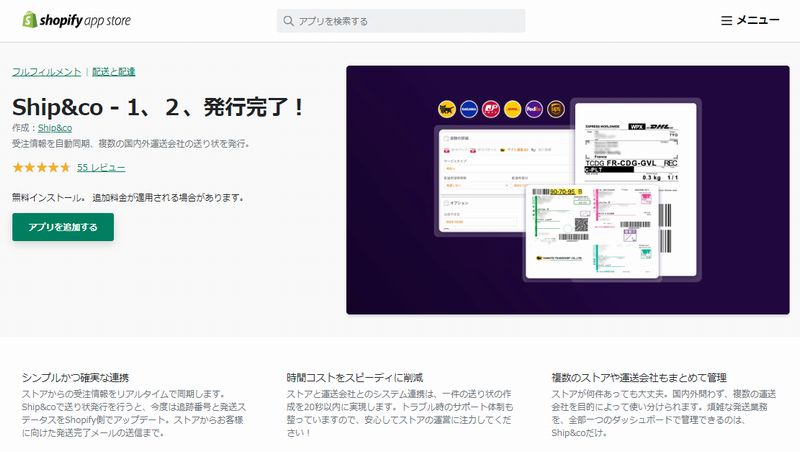This screenshot has height=452, width=800.
Task: Click the title Ship&co - 1、2、発行完了！
Action: click(x=158, y=107)
